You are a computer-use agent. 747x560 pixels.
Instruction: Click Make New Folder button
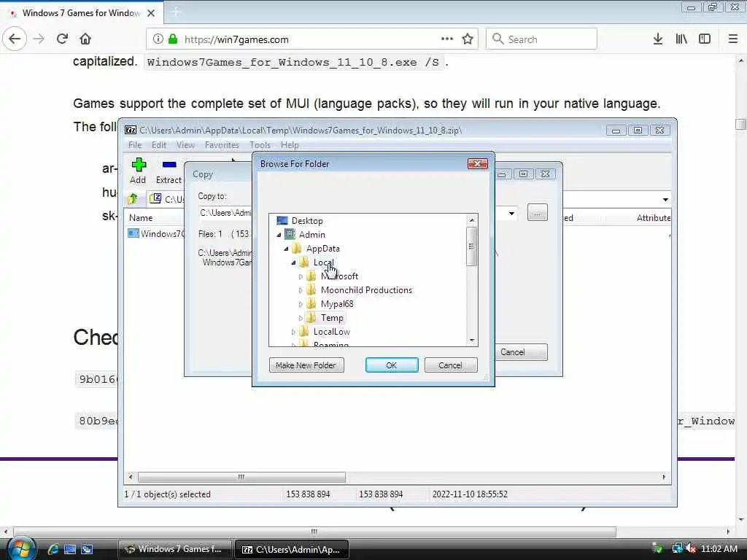pyautogui.click(x=306, y=365)
